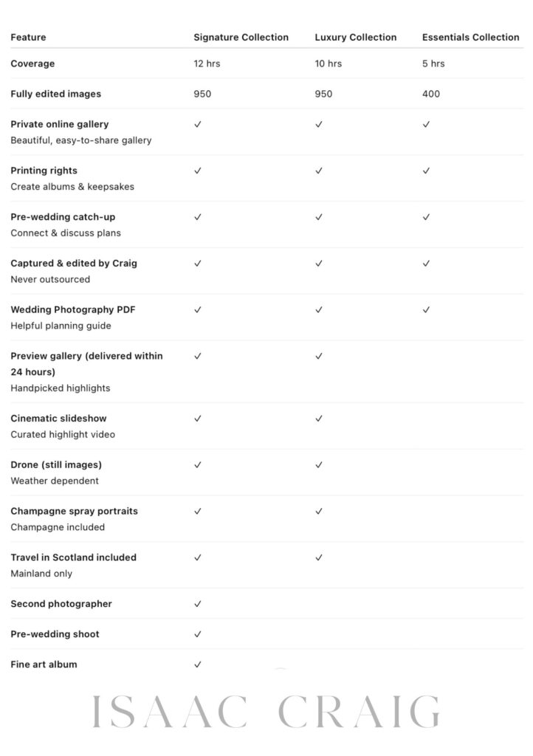
Task: Select the Luxury Collection column header
Action: point(355,38)
